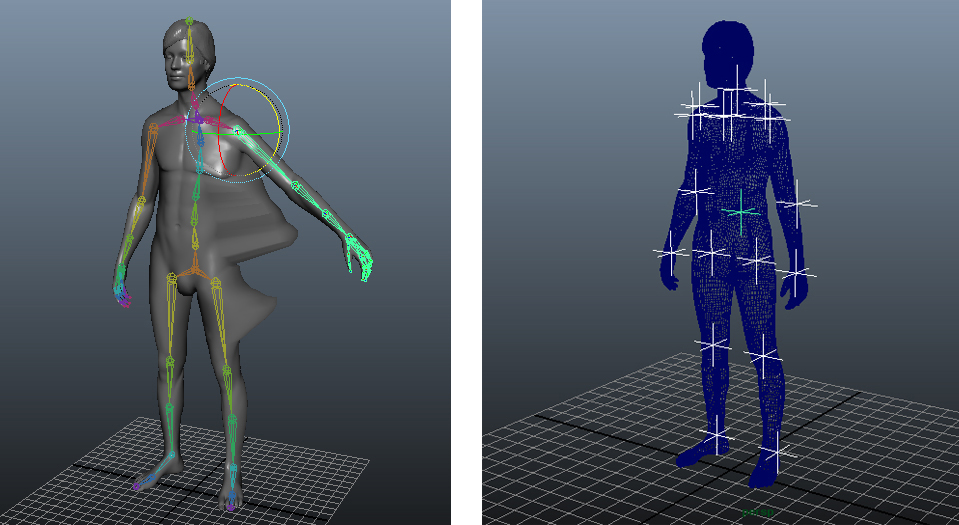Select the white locator at the blue figure's screen-right elbow
This screenshot has width=959, height=525.
point(797,203)
